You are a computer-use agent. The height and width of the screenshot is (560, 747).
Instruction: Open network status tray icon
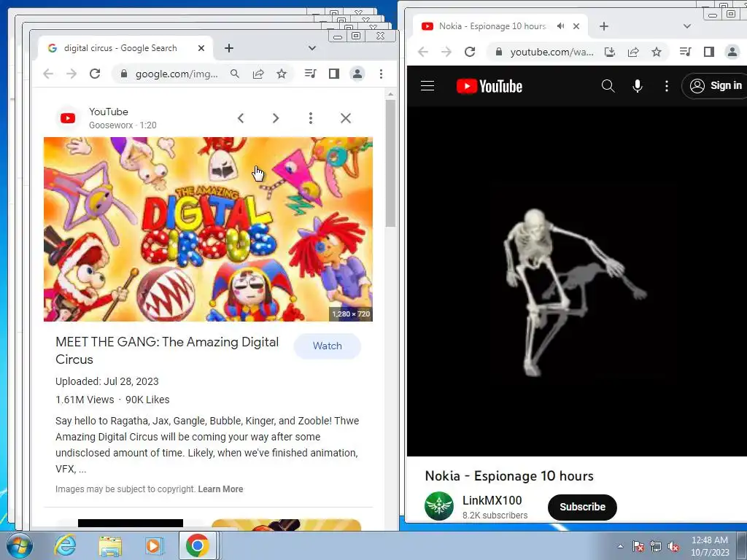pos(656,546)
